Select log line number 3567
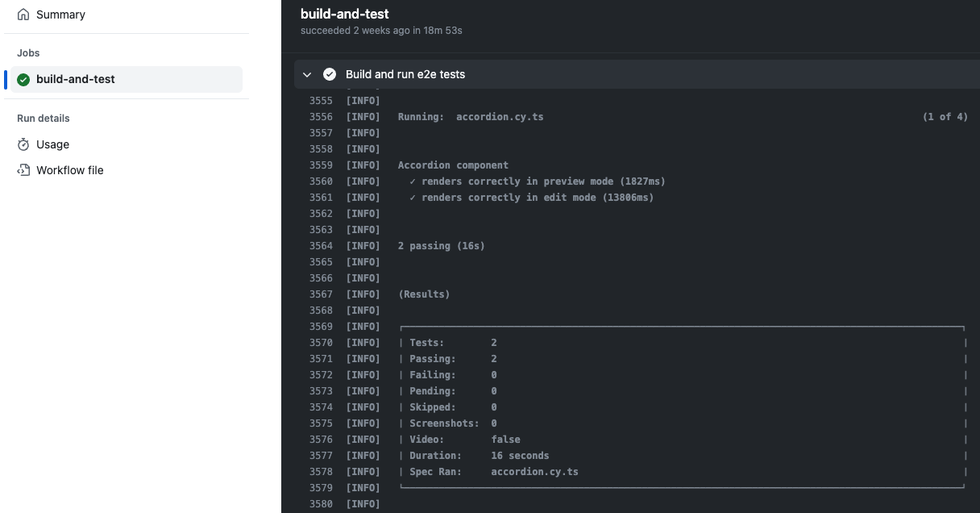Viewport: 980px width, 513px height. coord(321,294)
